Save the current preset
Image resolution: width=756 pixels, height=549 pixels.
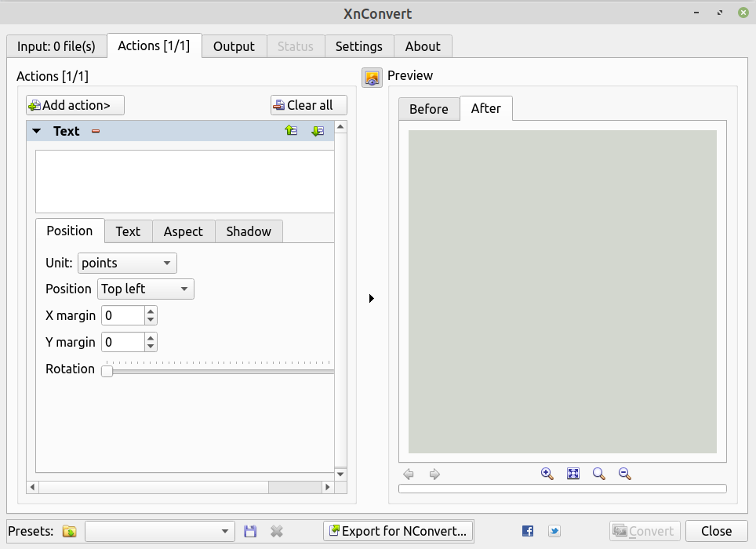point(250,531)
